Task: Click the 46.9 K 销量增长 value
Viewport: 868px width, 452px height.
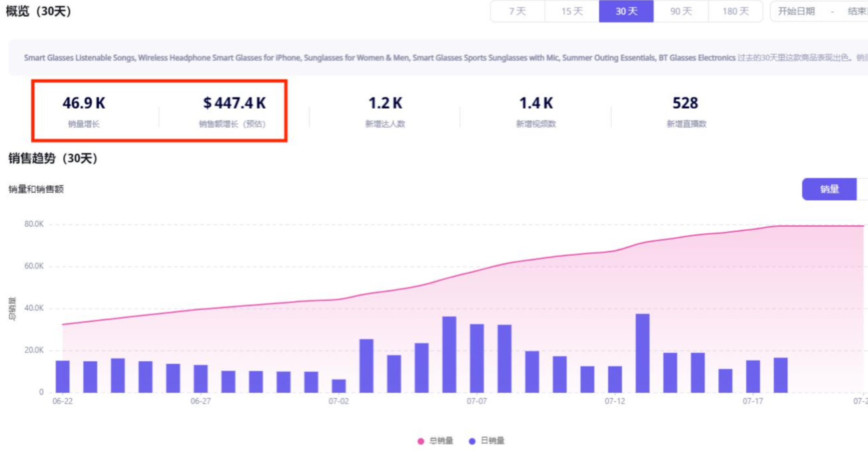Action: pyautogui.click(x=84, y=103)
